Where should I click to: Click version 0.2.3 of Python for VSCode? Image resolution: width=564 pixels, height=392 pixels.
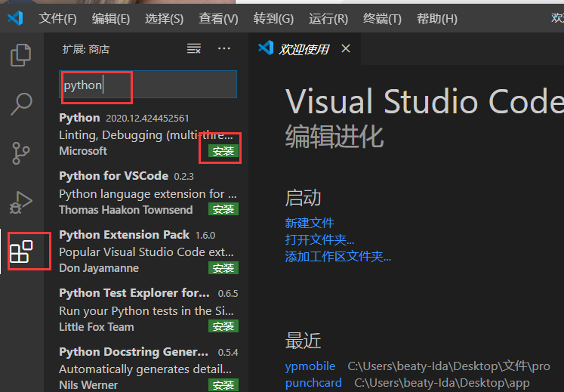183,177
